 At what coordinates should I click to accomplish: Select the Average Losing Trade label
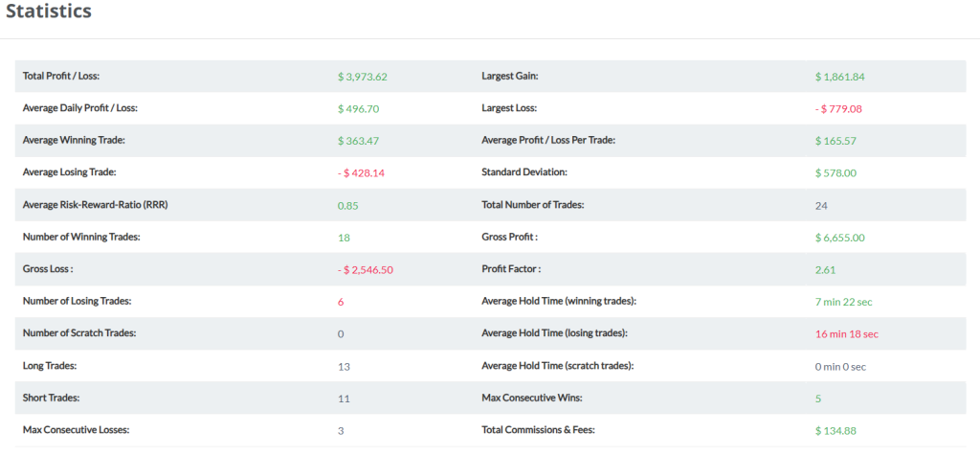point(69,172)
